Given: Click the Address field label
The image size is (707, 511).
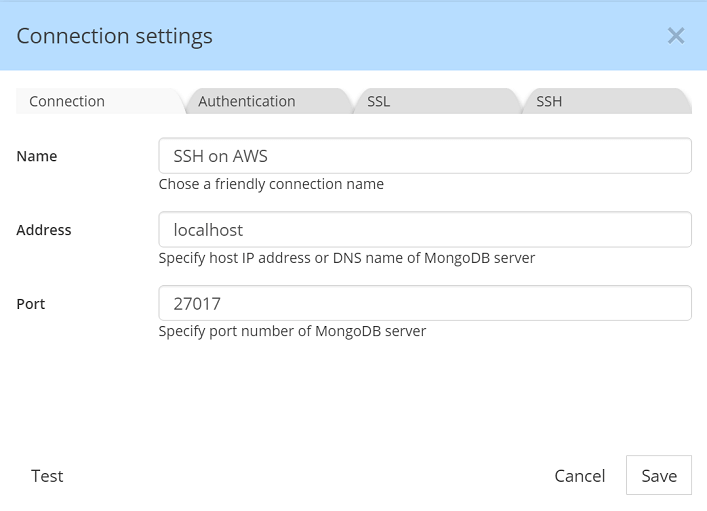Looking at the screenshot, I should tap(44, 230).
